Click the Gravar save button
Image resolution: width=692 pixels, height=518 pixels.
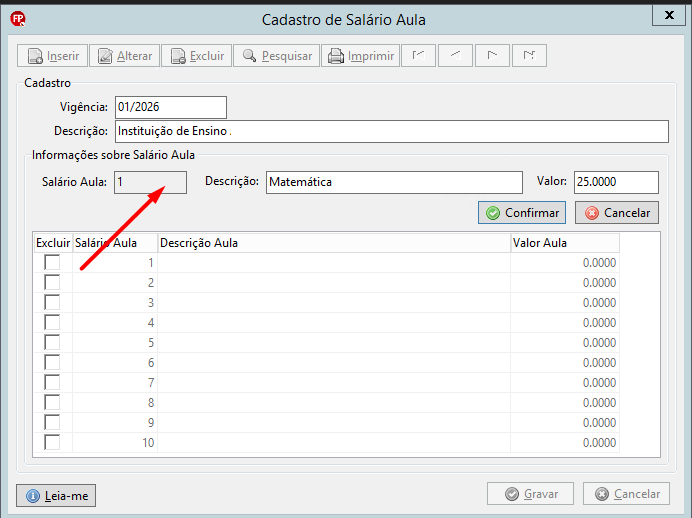[530, 494]
